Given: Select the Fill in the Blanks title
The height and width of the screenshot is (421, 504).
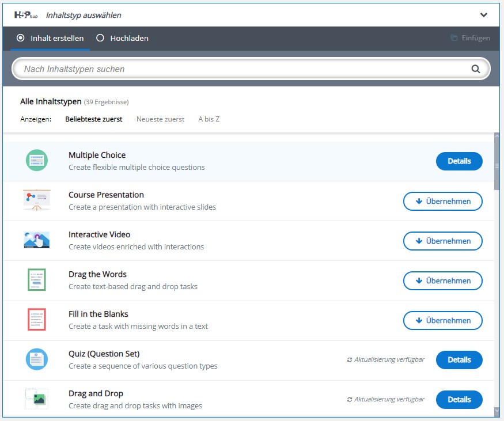Looking at the screenshot, I should 98,314.
